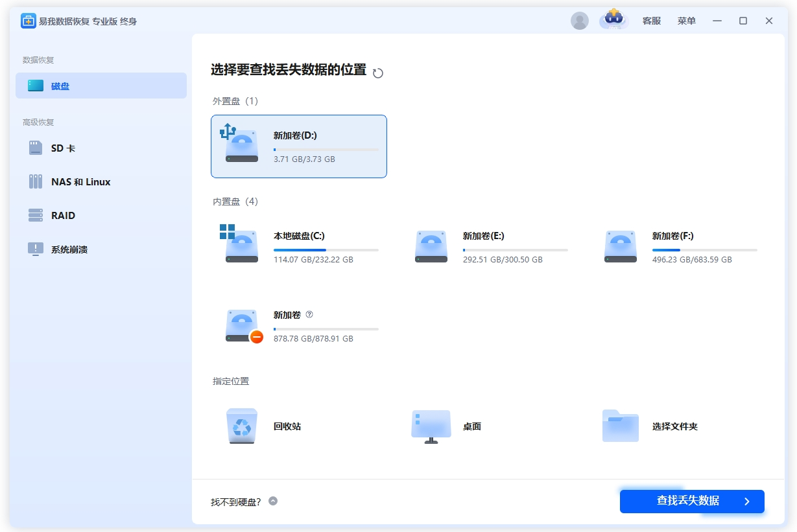The image size is (797, 532).
Task: Click the 3.71 GB/3.73 GB size text
Action: click(304, 159)
